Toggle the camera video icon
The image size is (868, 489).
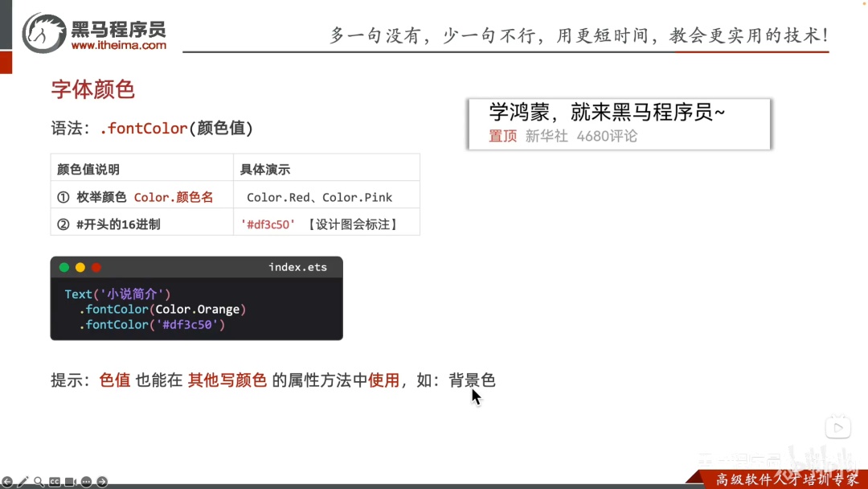[x=70, y=482]
